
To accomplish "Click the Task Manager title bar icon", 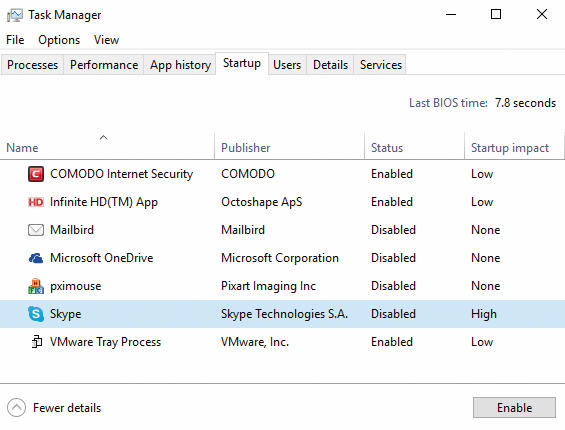I will click(x=15, y=15).
